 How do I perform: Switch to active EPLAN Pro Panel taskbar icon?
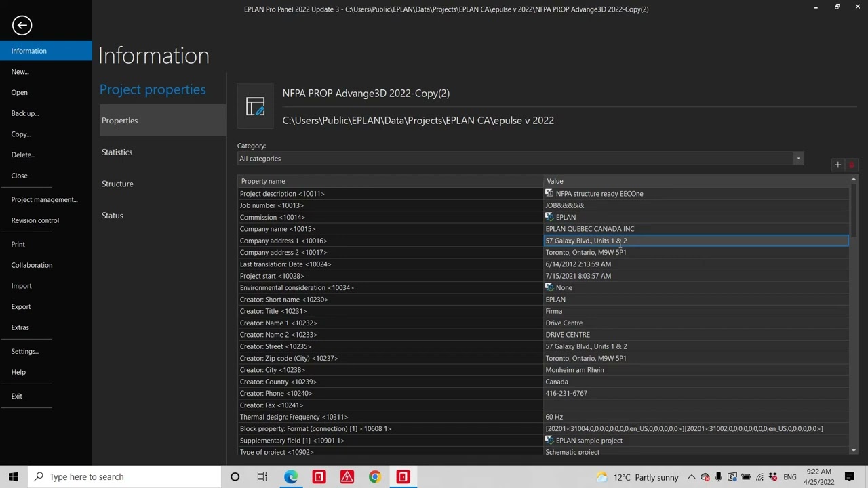(x=403, y=476)
